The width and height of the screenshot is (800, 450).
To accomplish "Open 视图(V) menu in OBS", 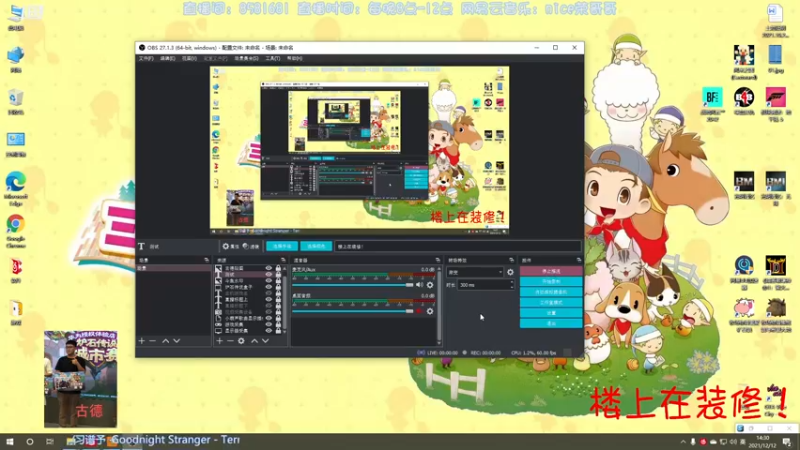I will [189, 59].
